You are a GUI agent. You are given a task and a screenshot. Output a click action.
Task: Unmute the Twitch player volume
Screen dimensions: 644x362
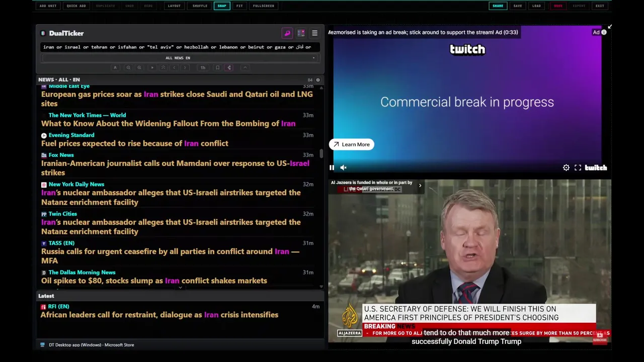pos(343,168)
